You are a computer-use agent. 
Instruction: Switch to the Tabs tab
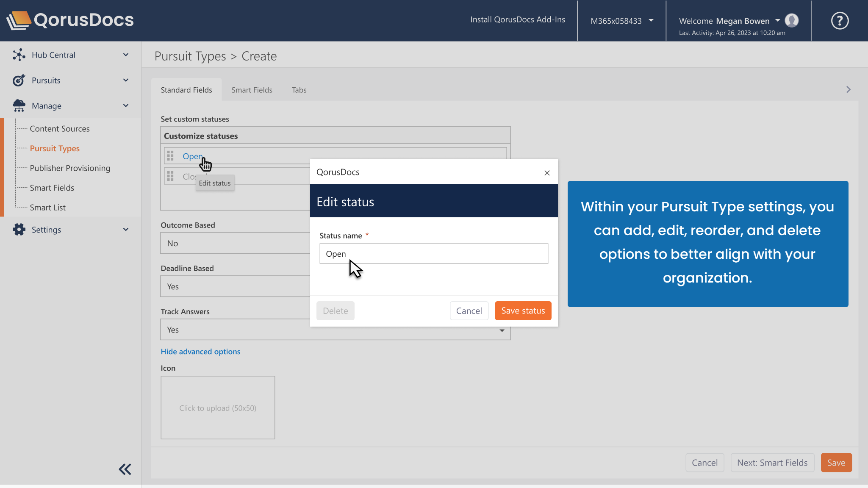coord(299,90)
